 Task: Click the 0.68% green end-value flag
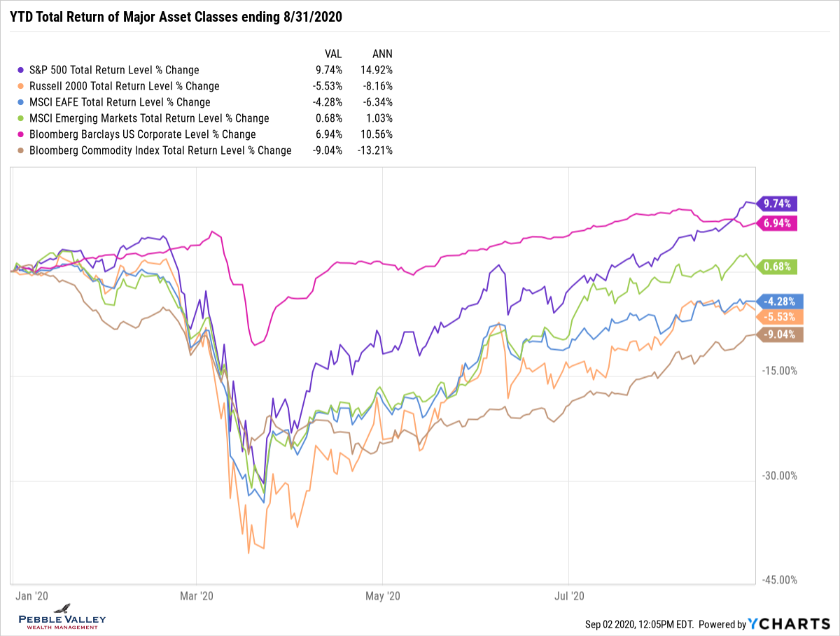point(778,266)
